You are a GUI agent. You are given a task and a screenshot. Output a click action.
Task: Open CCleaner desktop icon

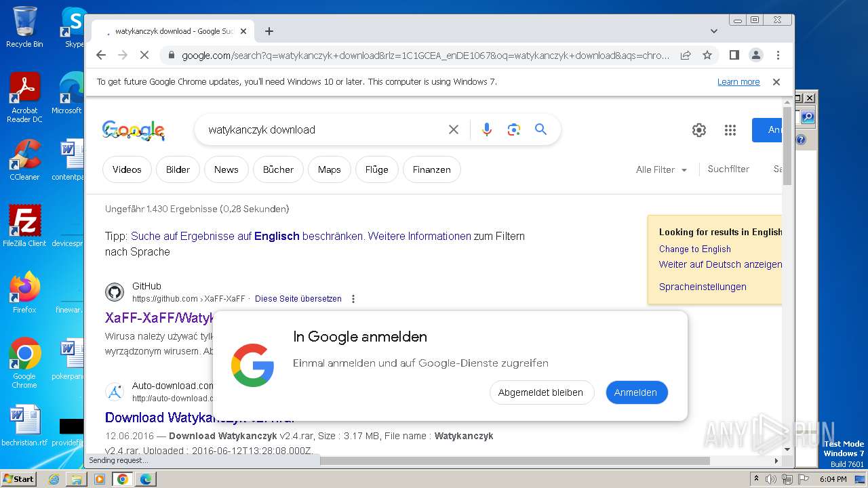click(x=24, y=160)
